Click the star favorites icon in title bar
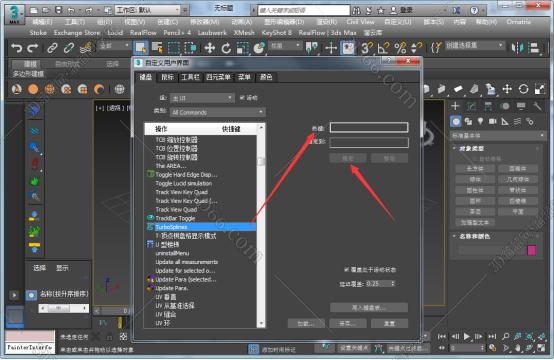Image resolution: width=554 pixels, height=360 pixels. tap(381, 11)
